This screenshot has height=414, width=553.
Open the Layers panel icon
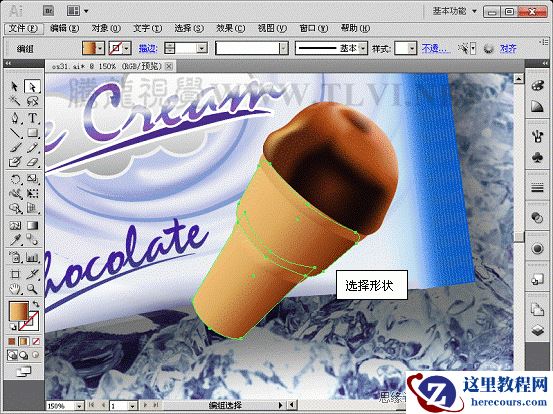pos(537,331)
